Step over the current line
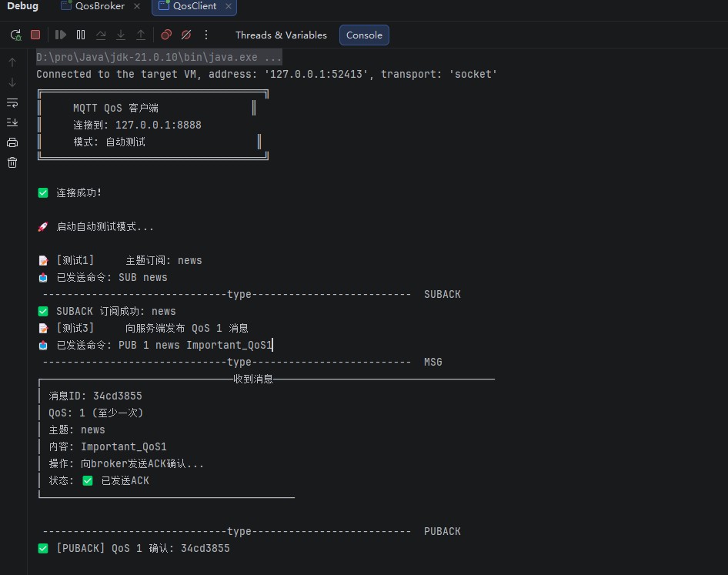 point(101,35)
